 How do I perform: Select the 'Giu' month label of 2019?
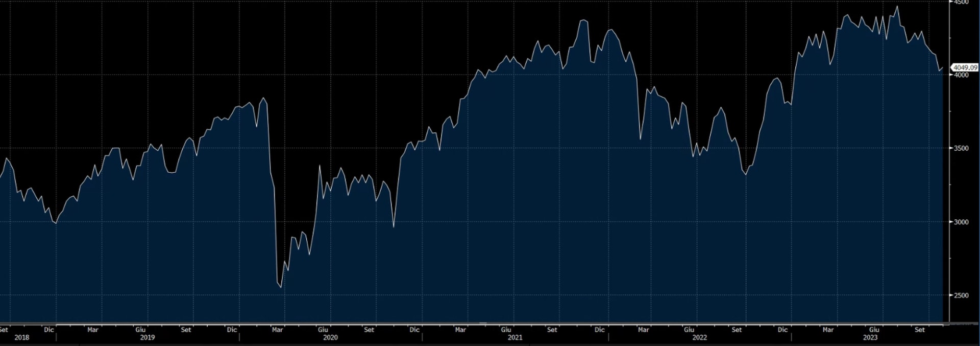(x=140, y=330)
